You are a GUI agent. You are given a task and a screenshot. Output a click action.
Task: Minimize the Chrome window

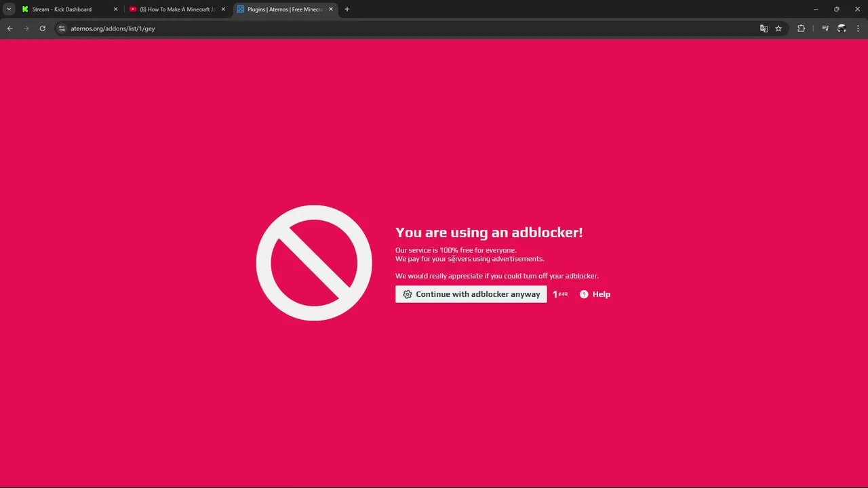click(816, 9)
